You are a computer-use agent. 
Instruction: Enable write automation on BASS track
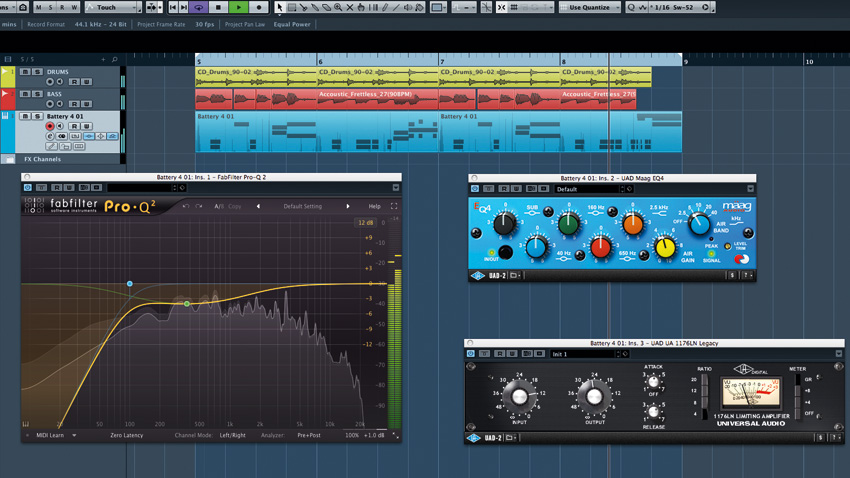[86, 104]
